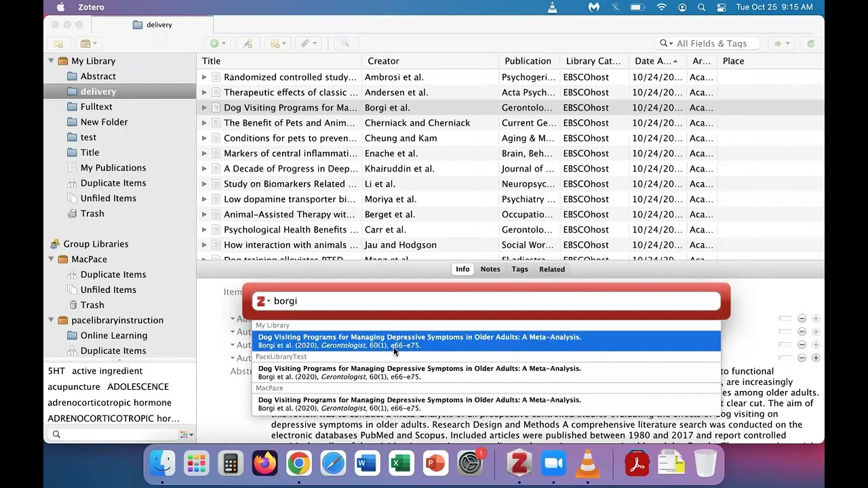Open Adobe Acrobat from the Dock

click(637, 464)
